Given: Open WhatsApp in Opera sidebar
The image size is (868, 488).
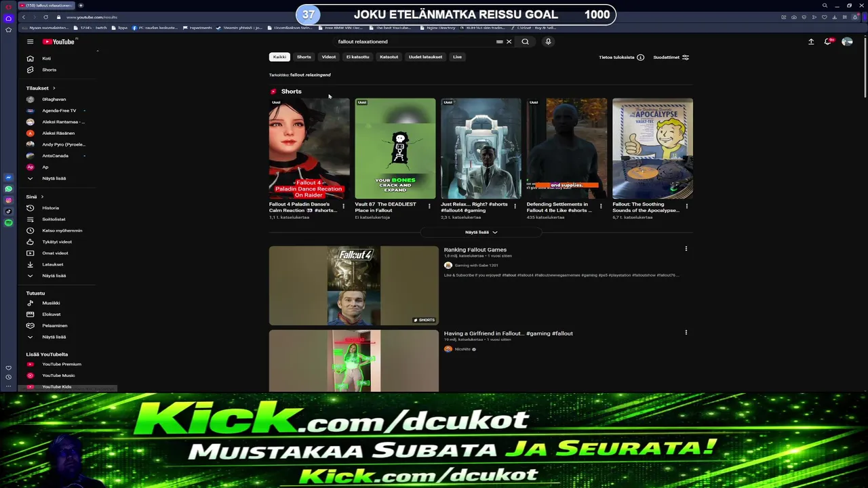Looking at the screenshot, I should tap(8, 189).
